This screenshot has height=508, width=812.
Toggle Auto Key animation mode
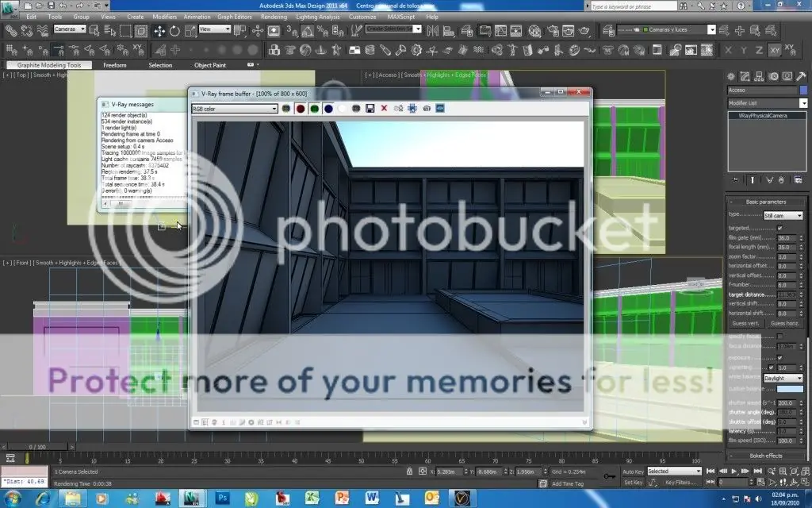(633, 471)
